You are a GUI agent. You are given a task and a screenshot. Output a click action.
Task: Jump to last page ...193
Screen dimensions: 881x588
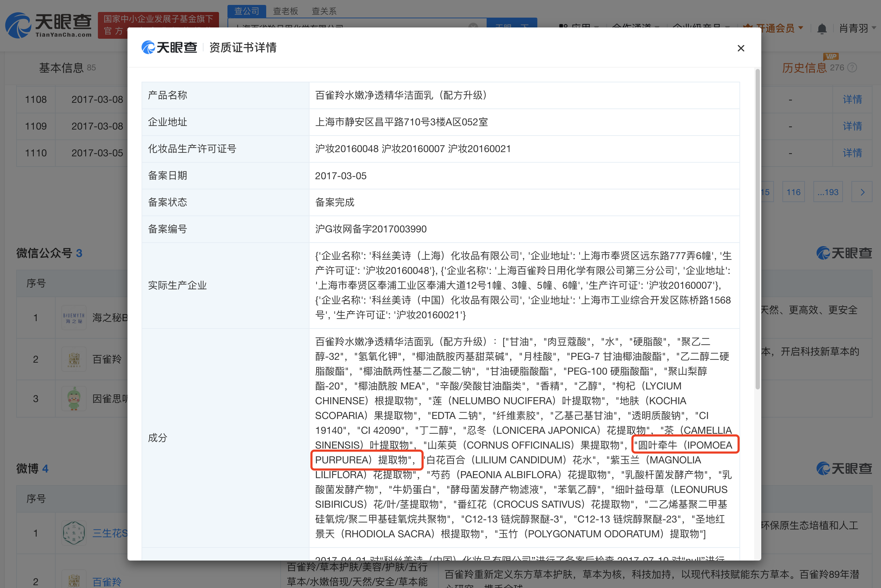tap(828, 192)
